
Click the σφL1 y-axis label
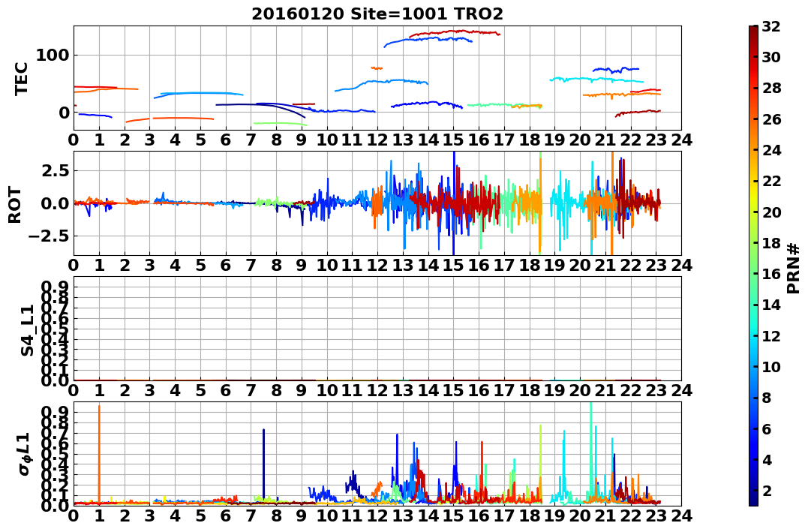(24, 454)
